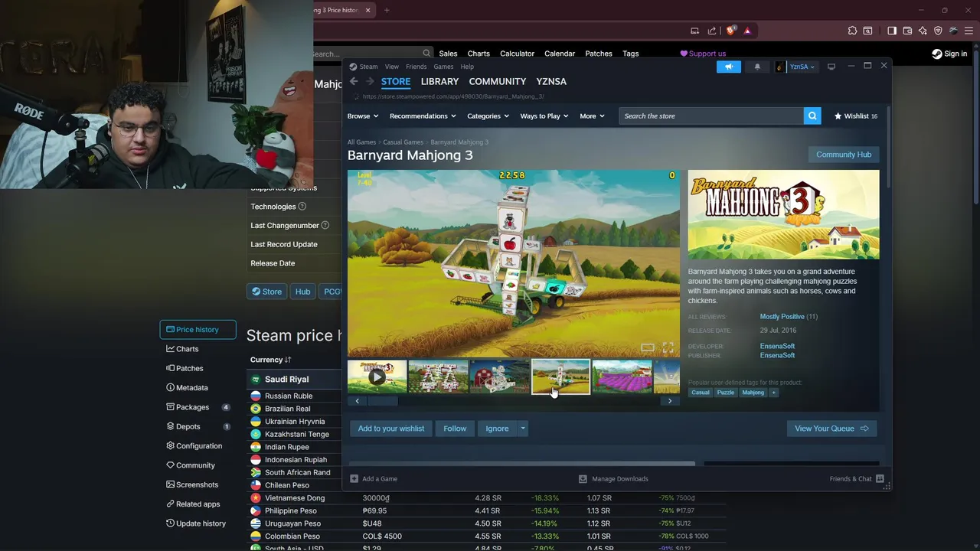Click the Community Hub button
This screenshot has width=980, height=551.
pos(844,155)
